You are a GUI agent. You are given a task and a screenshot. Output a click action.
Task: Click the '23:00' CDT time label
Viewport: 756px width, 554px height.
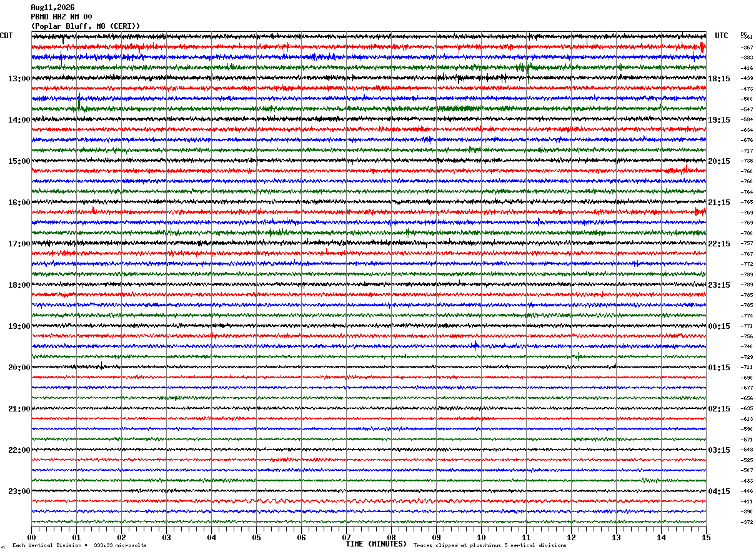pos(19,491)
